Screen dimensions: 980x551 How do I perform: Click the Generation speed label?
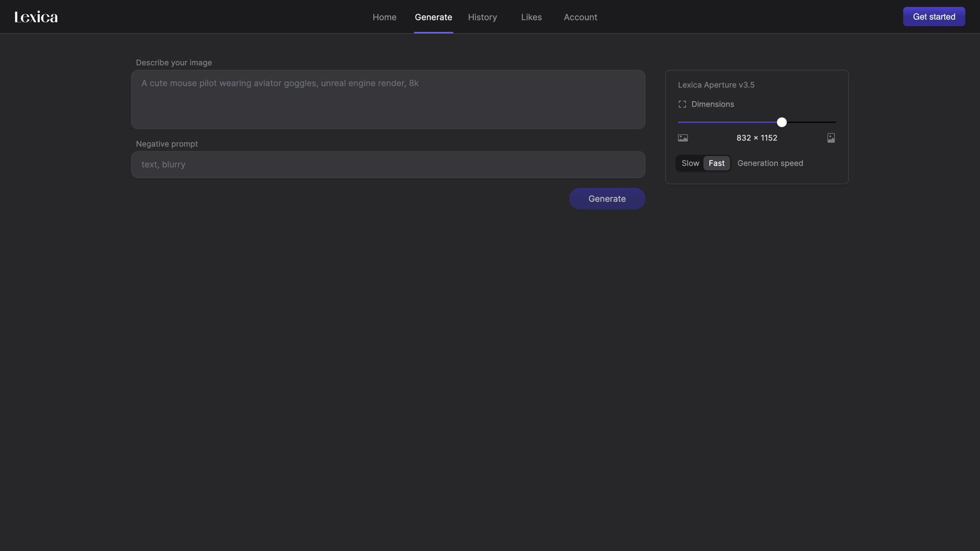click(x=770, y=163)
